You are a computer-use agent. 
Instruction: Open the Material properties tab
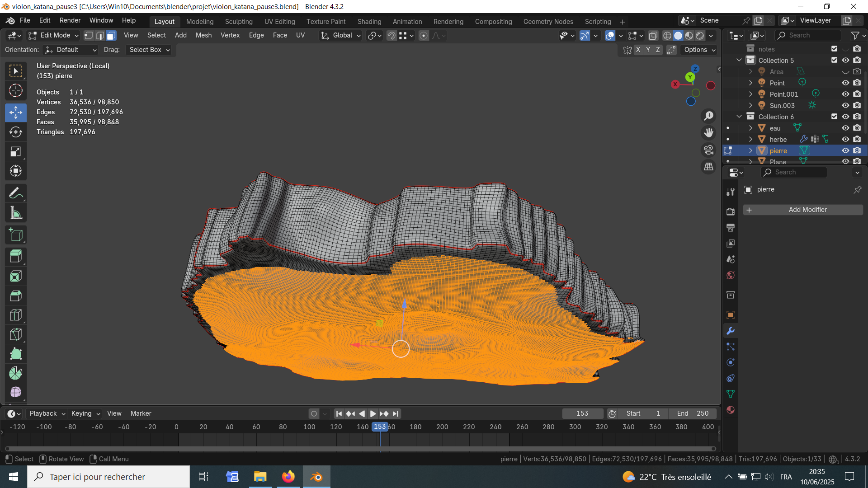pos(730,410)
